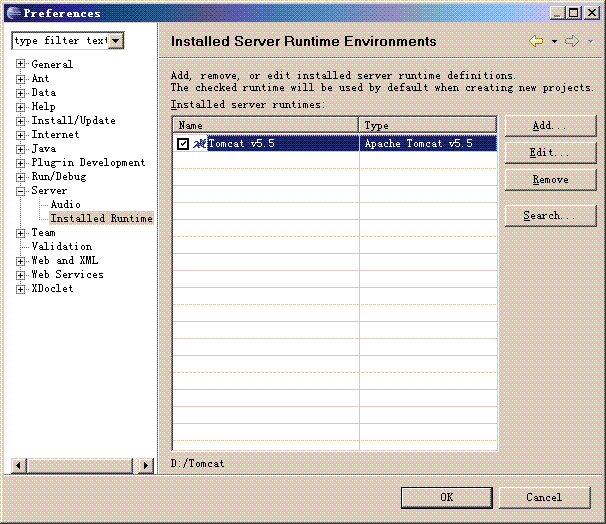Select the General preferences category
606x524 pixels.
[52, 64]
